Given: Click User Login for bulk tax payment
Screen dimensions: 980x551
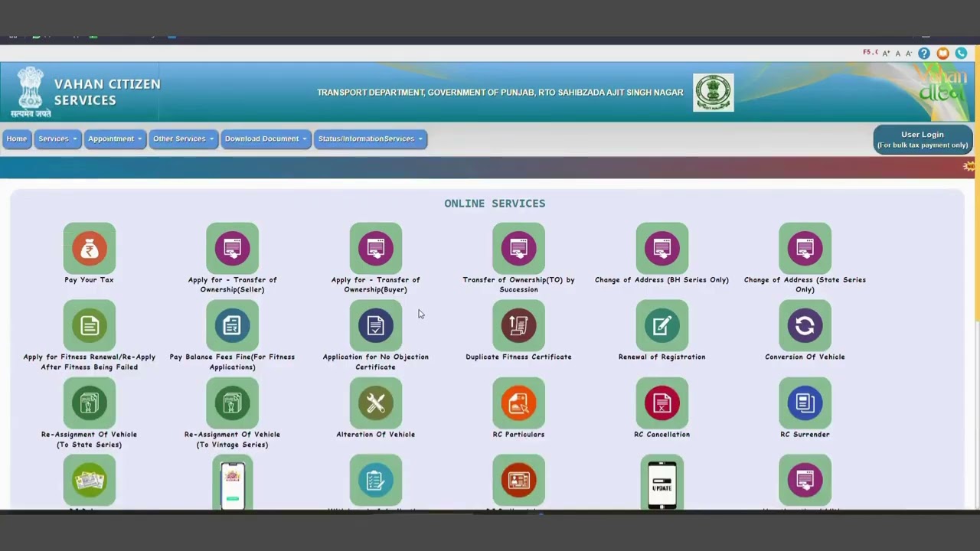Looking at the screenshot, I should pyautogui.click(x=923, y=139).
